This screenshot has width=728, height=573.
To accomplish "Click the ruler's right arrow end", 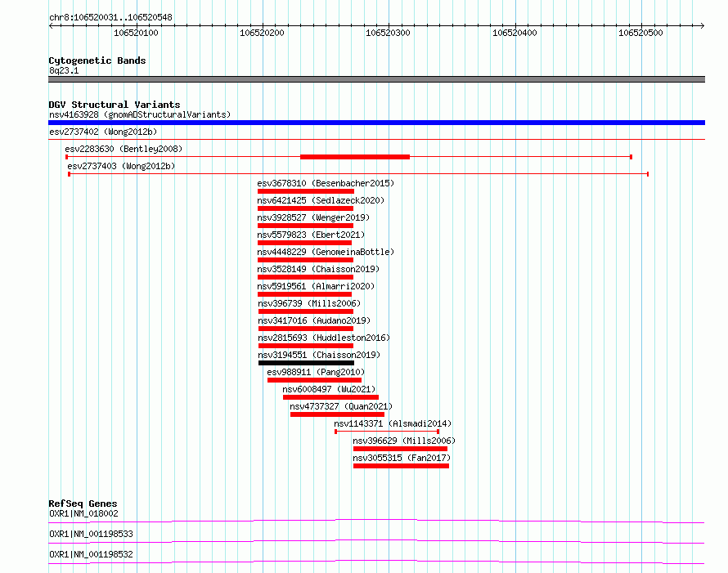I will (702, 26).
